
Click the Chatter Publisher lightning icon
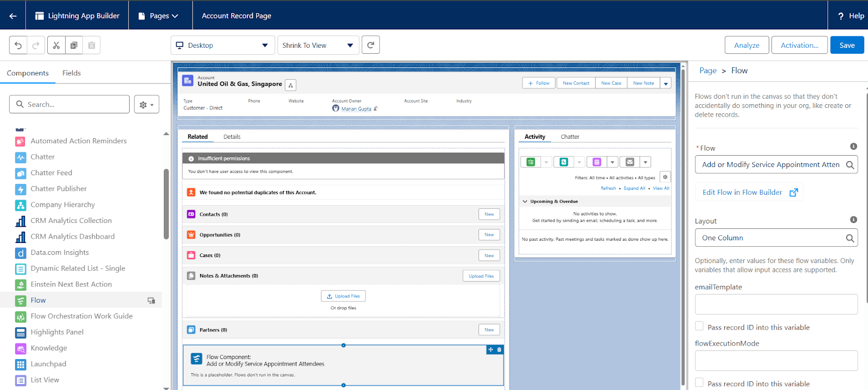click(21, 189)
